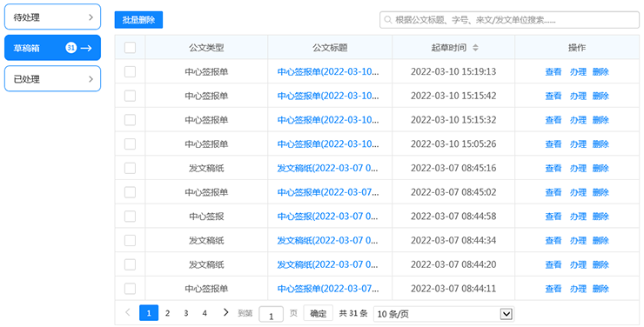
Task: Check the row dated 2022-03-07 08:44:58
Action: 130,217
